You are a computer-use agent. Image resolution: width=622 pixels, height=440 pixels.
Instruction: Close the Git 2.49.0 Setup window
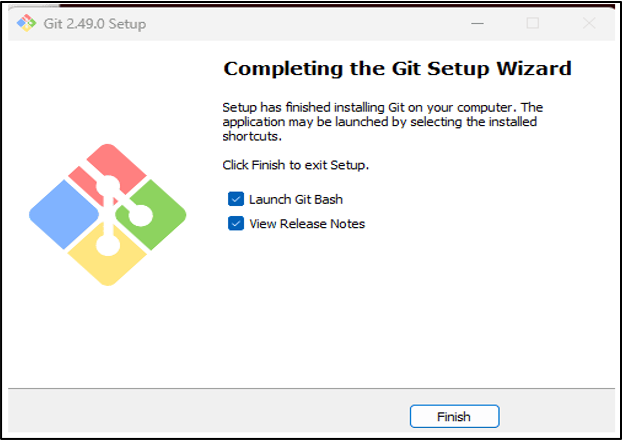[x=591, y=23]
